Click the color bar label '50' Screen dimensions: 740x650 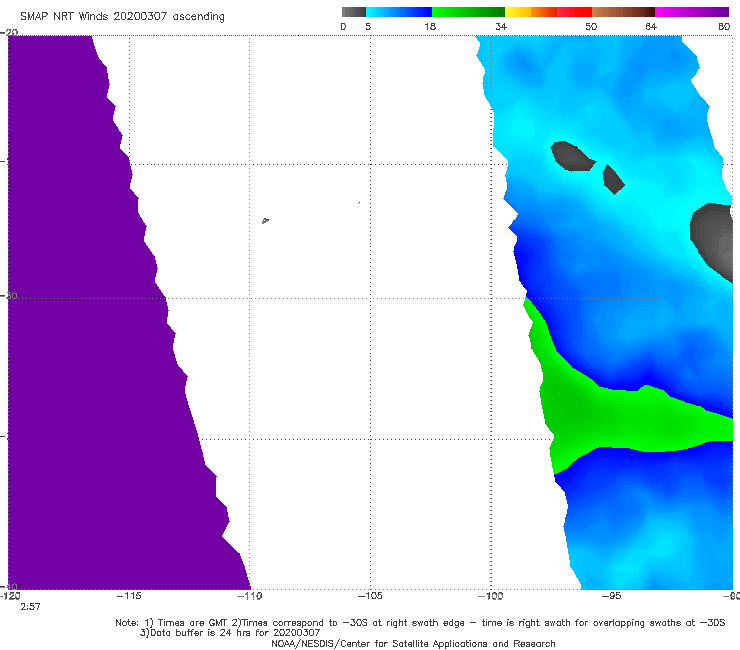pyautogui.click(x=591, y=26)
